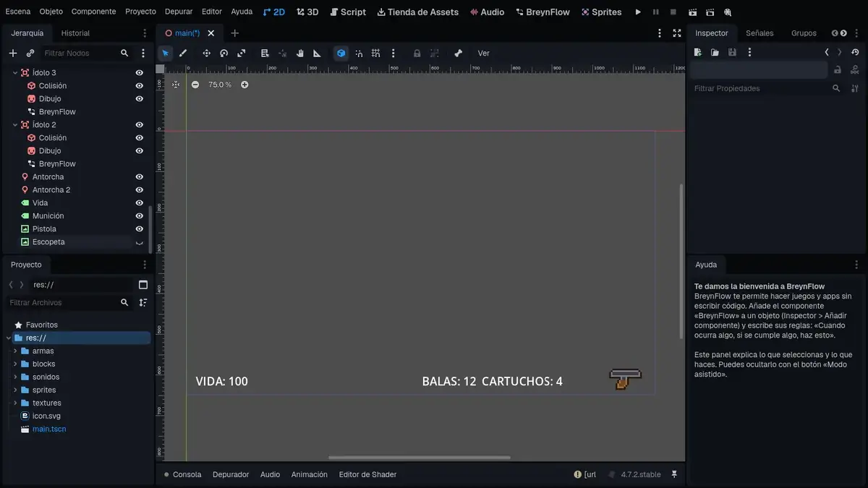Open the Escena menu
This screenshot has height=488, width=868.
tap(18, 12)
